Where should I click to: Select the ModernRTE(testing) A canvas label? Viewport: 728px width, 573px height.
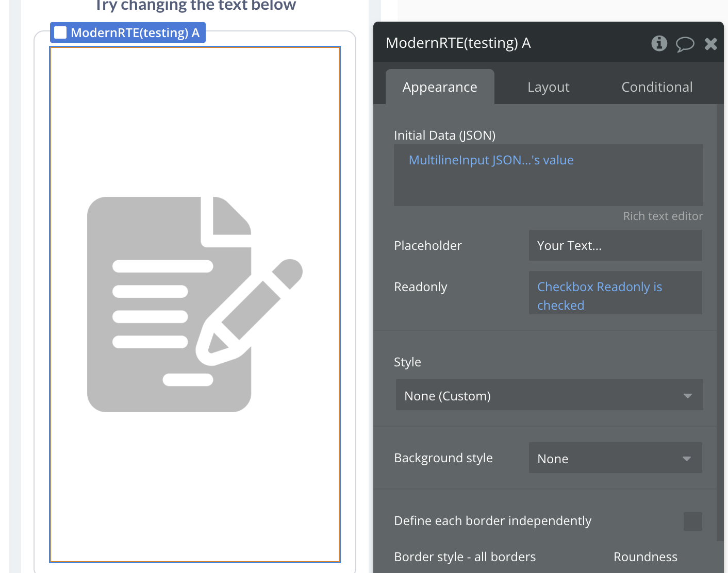(135, 32)
